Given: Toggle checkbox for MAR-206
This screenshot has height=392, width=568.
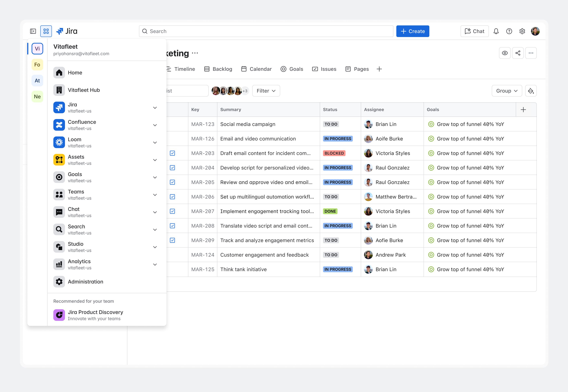Looking at the screenshot, I should coord(172,197).
